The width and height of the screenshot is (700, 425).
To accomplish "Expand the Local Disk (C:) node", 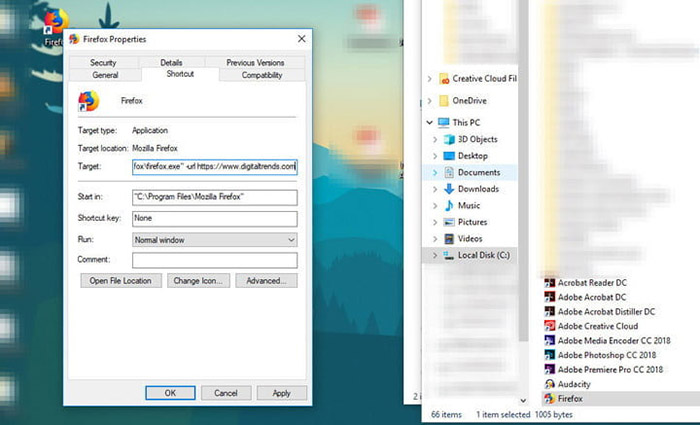I will coord(435,255).
